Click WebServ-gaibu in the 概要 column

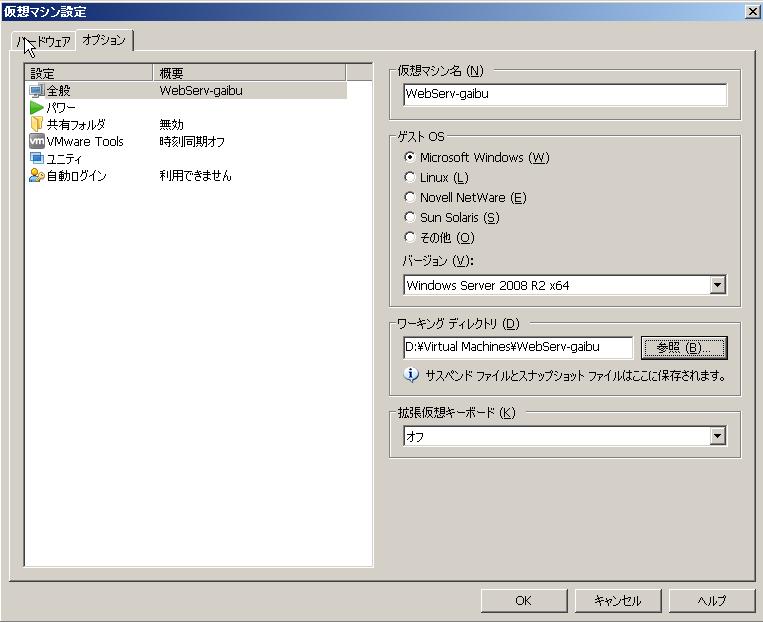click(201, 91)
